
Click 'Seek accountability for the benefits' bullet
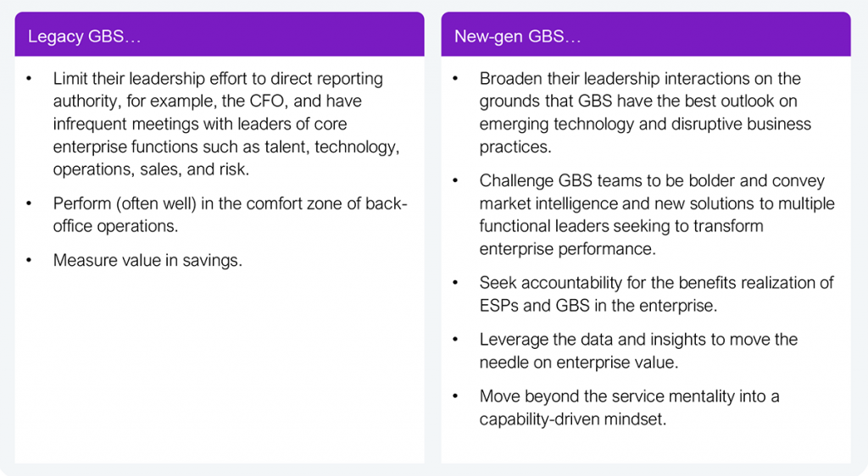tap(656, 294)
